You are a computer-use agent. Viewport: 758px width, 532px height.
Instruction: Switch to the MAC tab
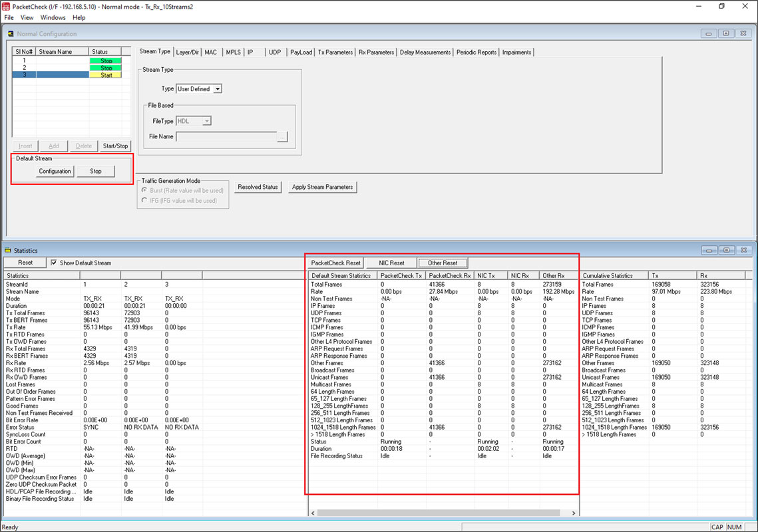coord(211,52)
